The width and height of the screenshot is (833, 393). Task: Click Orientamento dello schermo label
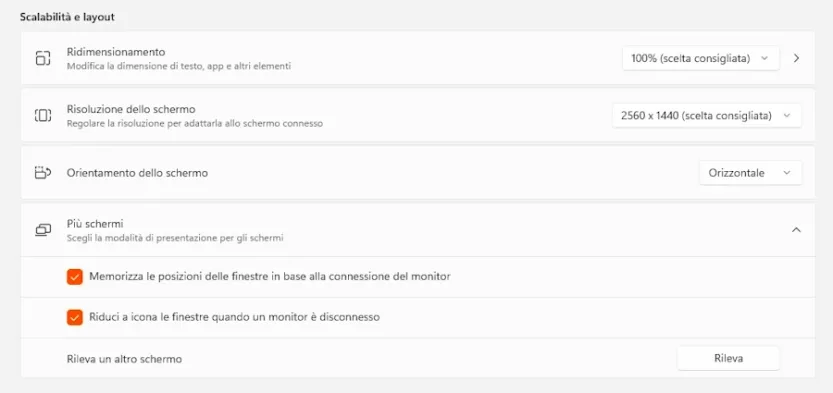[x=137, y=173]
